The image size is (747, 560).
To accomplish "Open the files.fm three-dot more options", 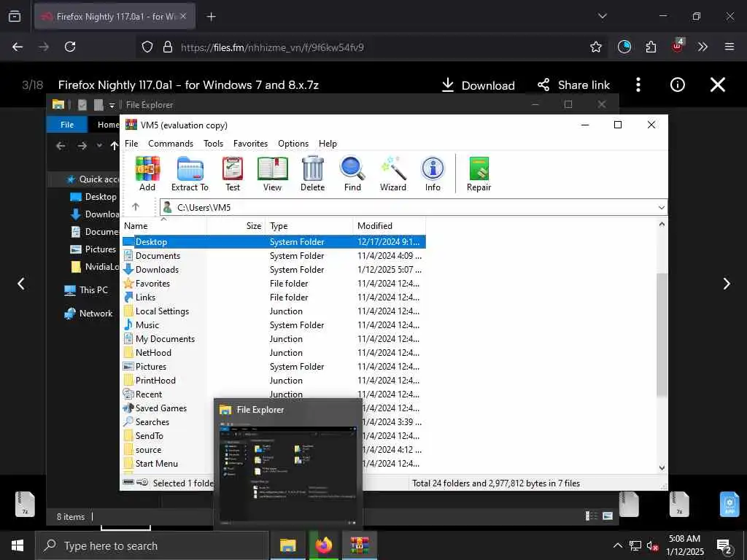I will (x=638, y=85).
